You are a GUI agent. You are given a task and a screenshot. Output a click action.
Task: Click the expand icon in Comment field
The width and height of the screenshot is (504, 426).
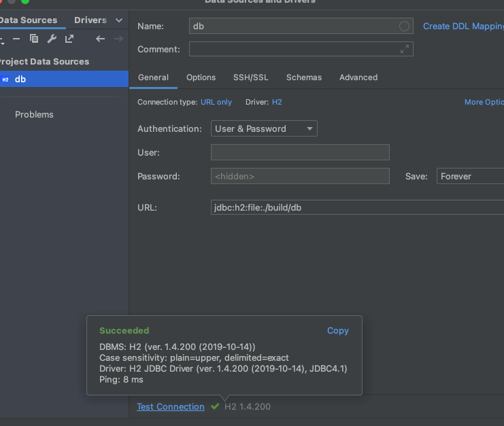click(x=405, y=49)
